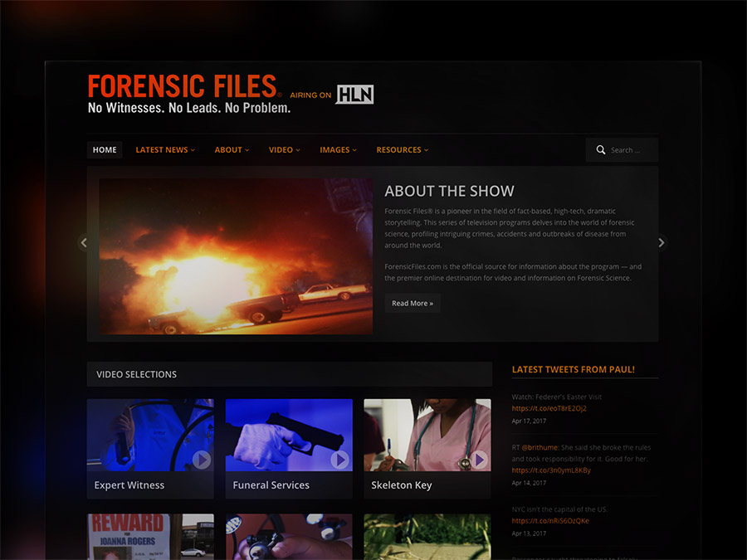Expand the Resources dropdown chevron
Screen dimensions: 747x560
pyautogui.click(x=426, y=150)
